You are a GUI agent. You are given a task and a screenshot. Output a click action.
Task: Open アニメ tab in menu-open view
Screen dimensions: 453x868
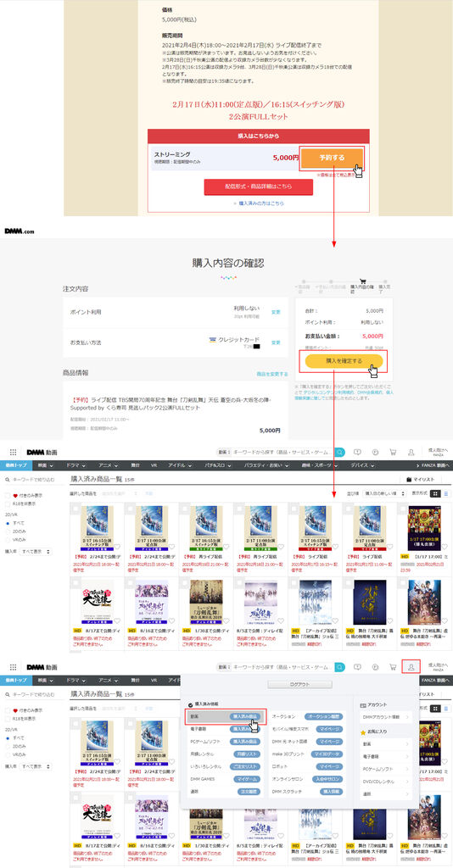tap(109, 681)
